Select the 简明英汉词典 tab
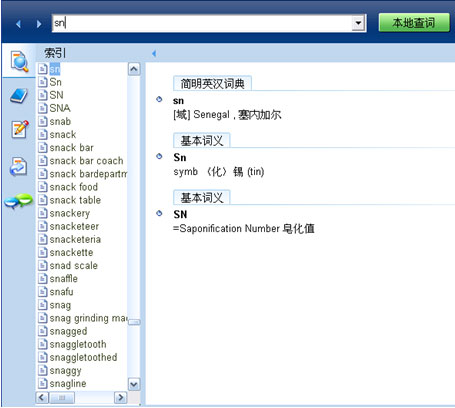Viewport: 455px width, 408px height. pos(212,83)
